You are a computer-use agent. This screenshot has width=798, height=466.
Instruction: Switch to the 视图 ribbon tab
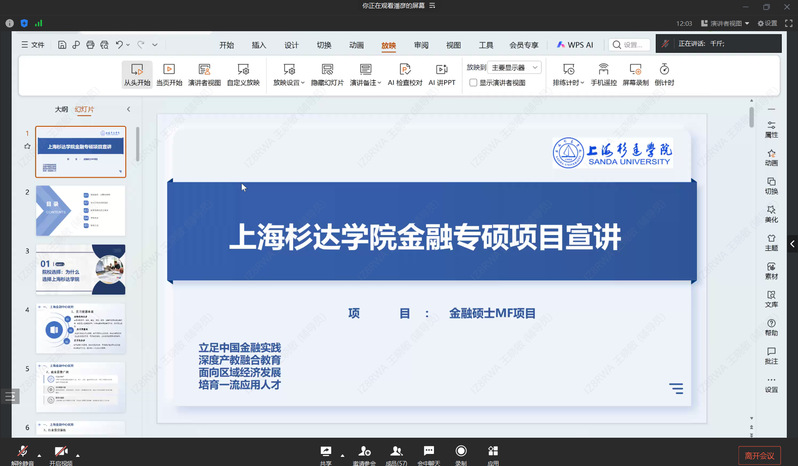pyautogui.click(x=453, y=45)
